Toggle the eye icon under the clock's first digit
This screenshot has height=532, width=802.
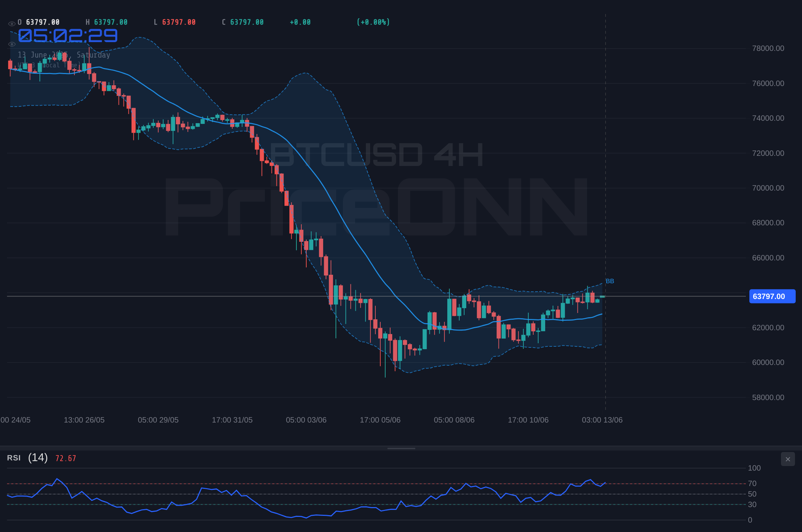click(x=12, y=44)
